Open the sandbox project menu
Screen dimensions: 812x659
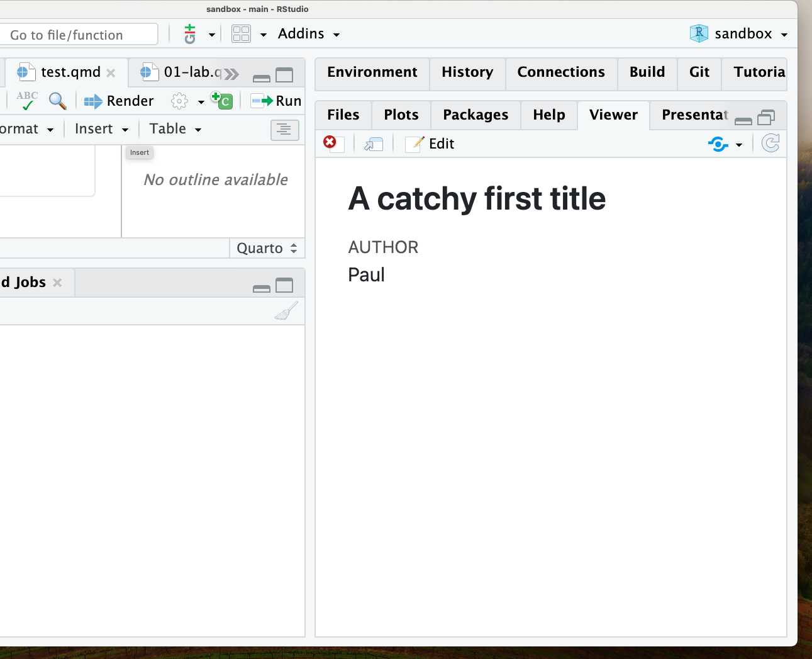(738, 34)
